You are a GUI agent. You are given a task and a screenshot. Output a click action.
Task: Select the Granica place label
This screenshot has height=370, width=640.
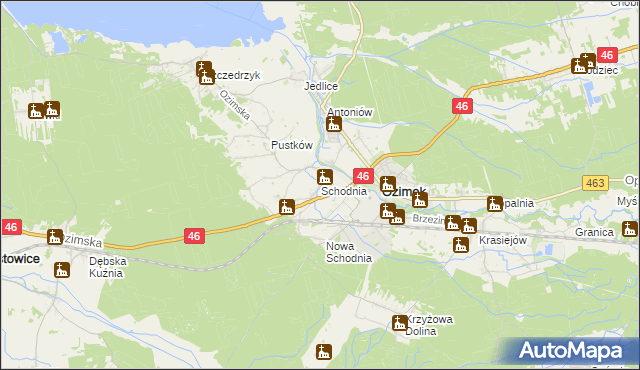[x=594, y=232]
